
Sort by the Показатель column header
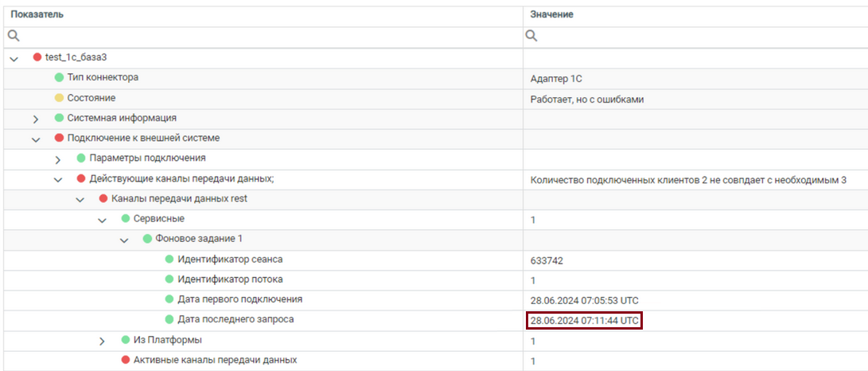(x=37, y=15)
